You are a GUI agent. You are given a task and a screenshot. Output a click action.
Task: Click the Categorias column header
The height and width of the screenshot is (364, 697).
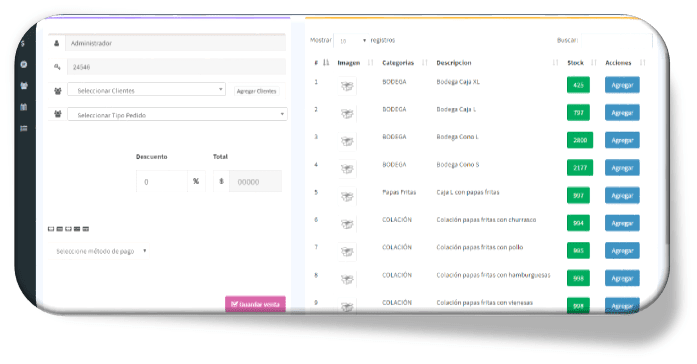pos(398,63)
